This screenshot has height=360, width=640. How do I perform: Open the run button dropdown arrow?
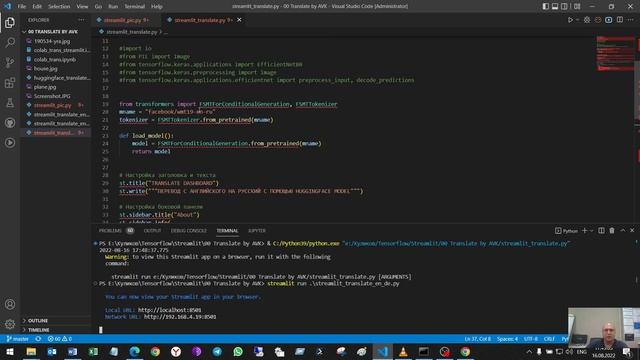pos(577,20)
